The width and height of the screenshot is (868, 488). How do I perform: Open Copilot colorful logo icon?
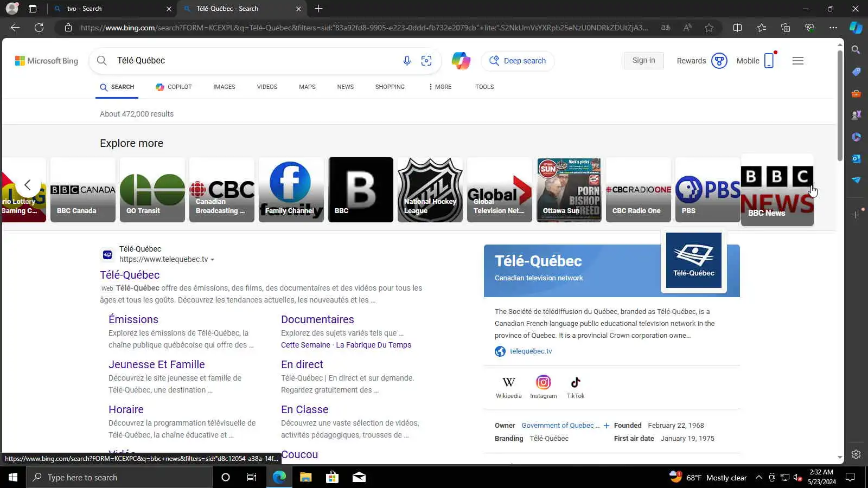(x=461, y=61)
